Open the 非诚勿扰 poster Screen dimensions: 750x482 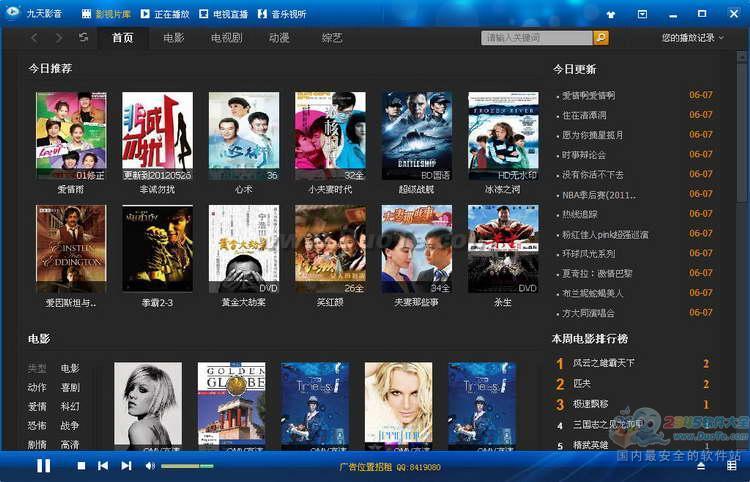click(x=157, y=136)
